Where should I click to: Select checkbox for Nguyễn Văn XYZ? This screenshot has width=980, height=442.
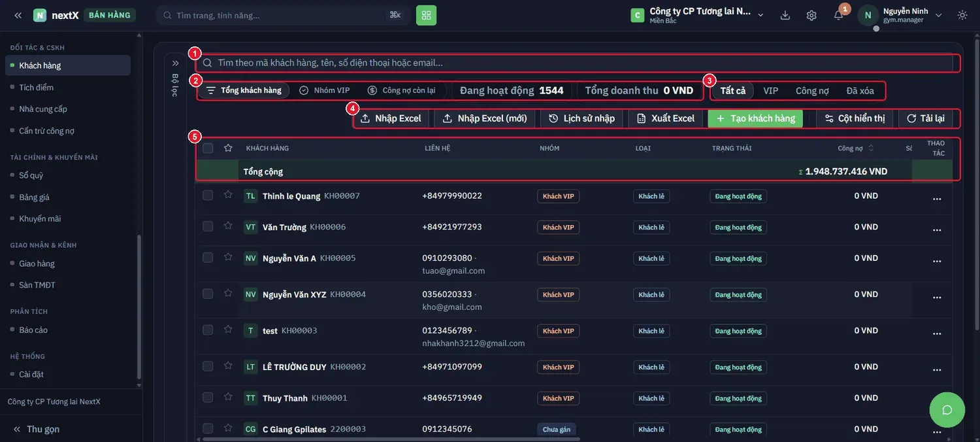[x=208, y=294]
